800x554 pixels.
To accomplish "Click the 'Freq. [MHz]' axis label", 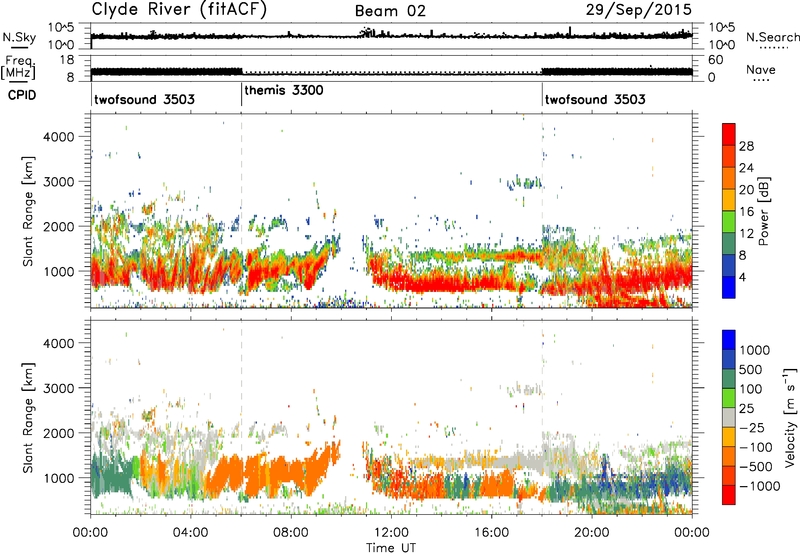I will (19, 68).
